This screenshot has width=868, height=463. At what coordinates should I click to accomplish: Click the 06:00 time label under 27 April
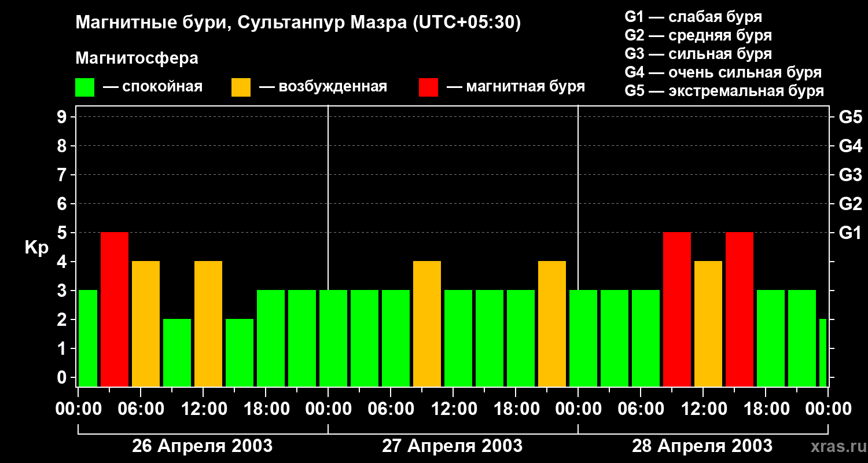[391, 409]
